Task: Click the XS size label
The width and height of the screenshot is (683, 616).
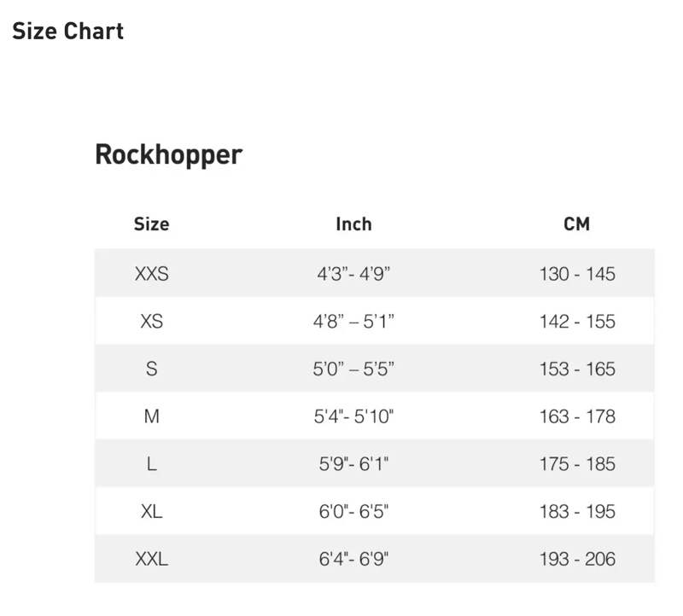Action: 152,322
